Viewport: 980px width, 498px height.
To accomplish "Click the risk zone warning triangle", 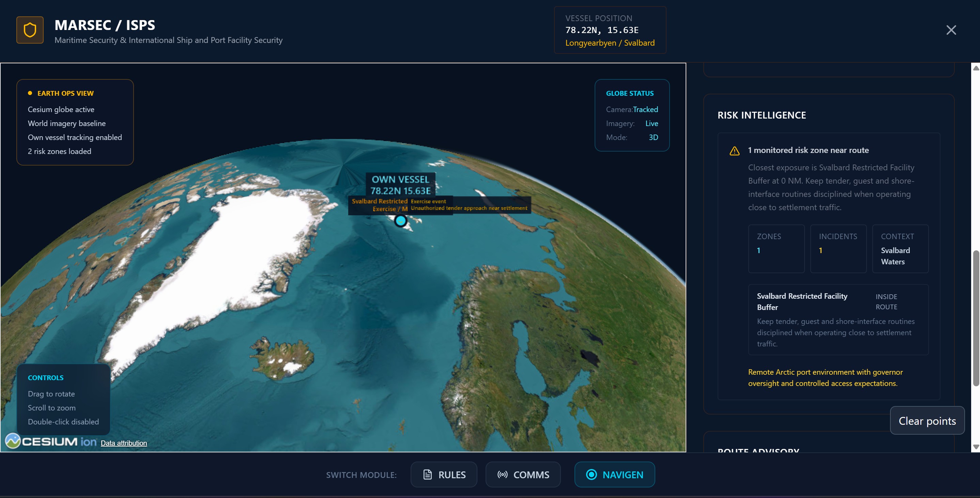I will point(734,151).
